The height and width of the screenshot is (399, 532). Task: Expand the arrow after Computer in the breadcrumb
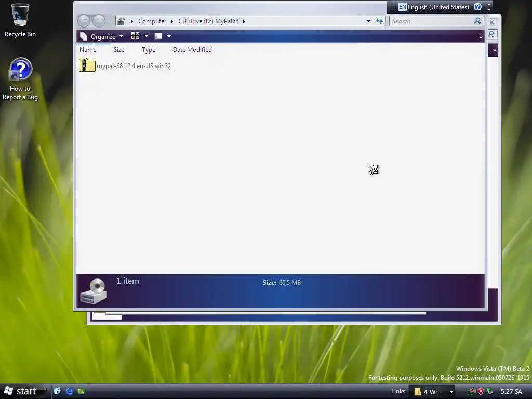(x=171, y=21)
